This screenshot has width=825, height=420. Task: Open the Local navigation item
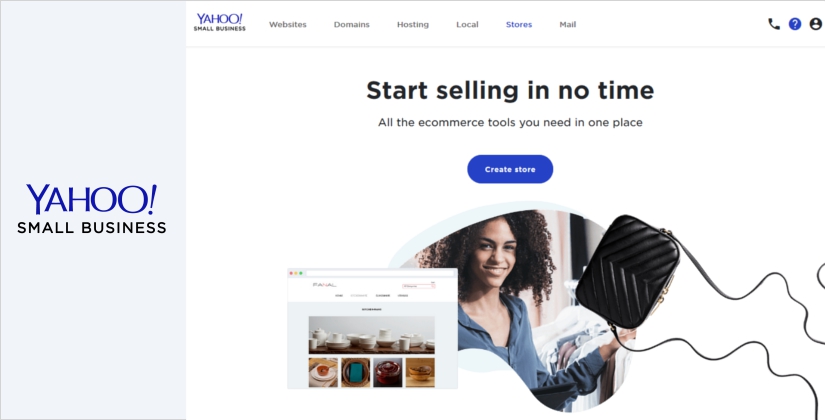pyautogui.click(x=467, y=24)
